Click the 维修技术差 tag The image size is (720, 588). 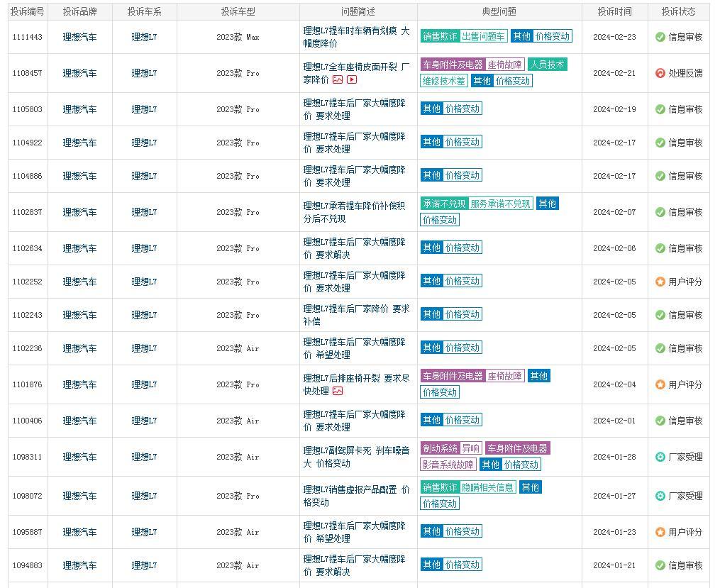pos(444,81)
